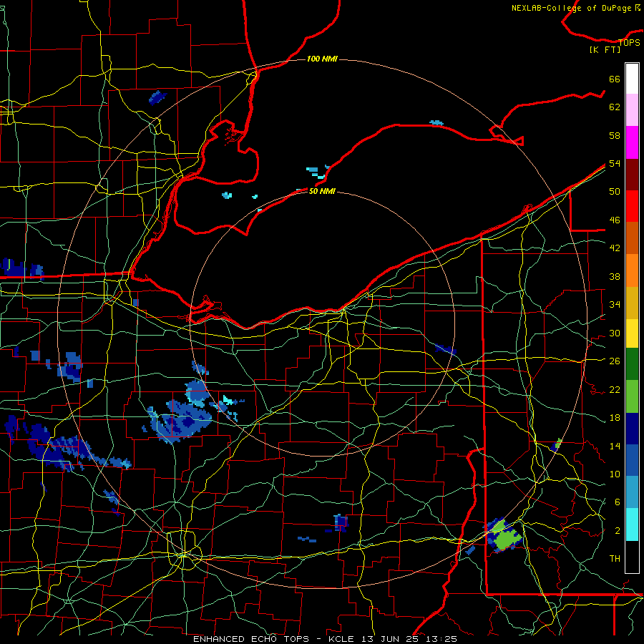Image resolution: width=644 pixels, height=644 pixels.
Task: Select the [K FT] units label
Action: (605, 49)
